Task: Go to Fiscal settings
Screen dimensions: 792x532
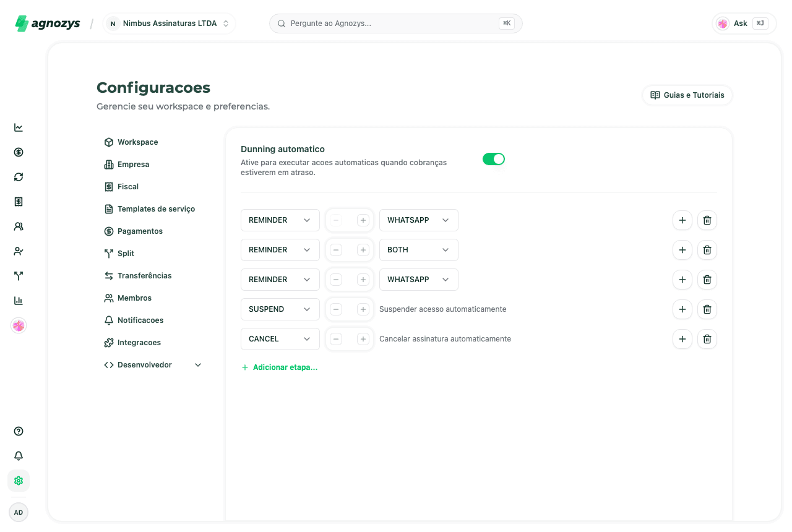Action: [x=153, y=187]
